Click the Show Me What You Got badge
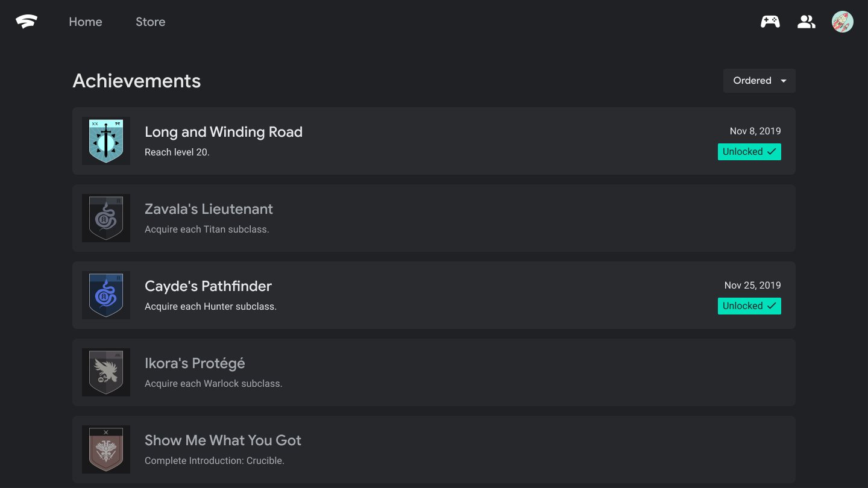This screenshot has width=868, height=488. [x=106, y=449]
